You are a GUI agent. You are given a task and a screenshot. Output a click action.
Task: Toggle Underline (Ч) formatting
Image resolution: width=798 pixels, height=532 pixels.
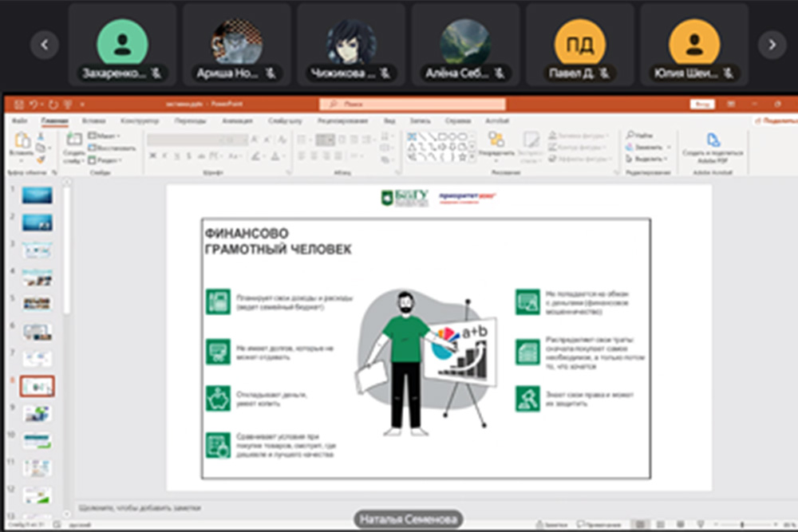177,156
